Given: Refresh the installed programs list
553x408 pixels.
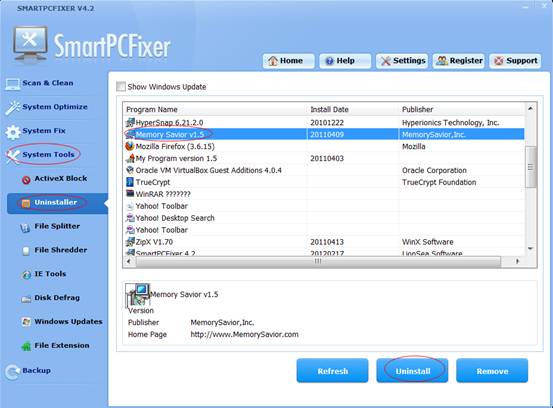Looking at the screenshot, I should (x=333, y=371).
